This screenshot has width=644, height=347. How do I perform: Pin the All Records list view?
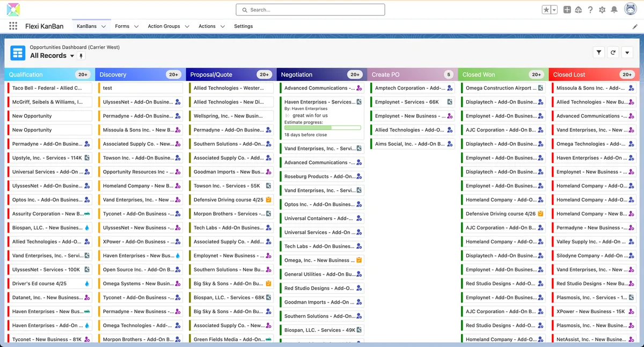point(82,56)
